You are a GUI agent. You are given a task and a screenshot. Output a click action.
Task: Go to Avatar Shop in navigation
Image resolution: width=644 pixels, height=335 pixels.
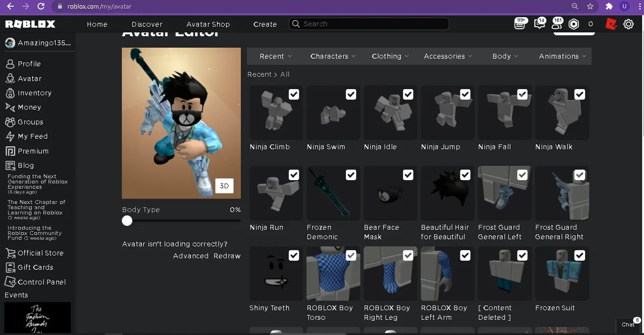click(x=208, y=24)
